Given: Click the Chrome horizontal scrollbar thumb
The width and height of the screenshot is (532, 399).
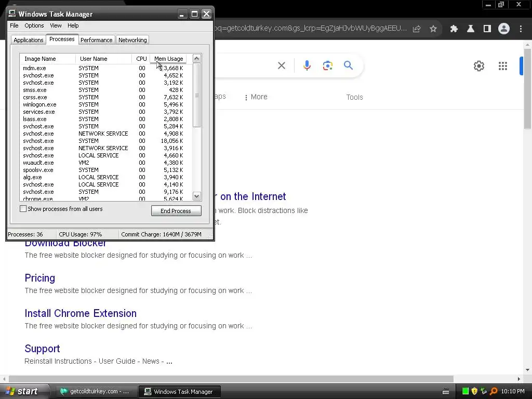Looking at the screenshot, I should click(x=231, y=379).
